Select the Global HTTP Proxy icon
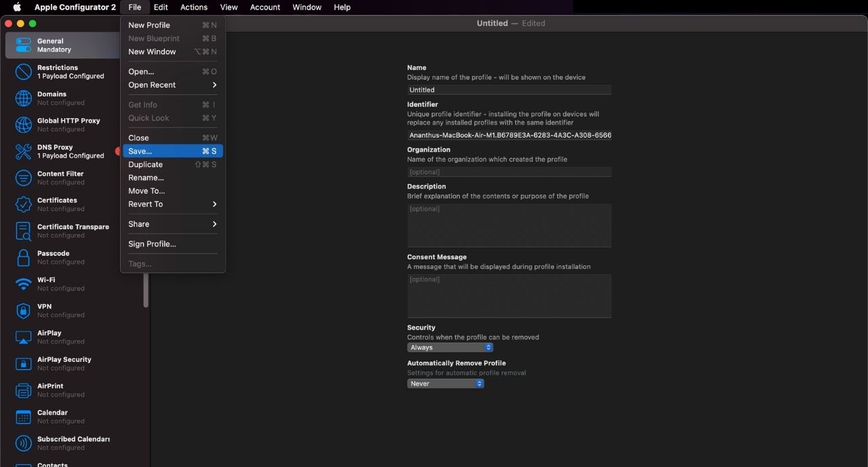Screen dimensions: 868x467 tap(24, 125)
